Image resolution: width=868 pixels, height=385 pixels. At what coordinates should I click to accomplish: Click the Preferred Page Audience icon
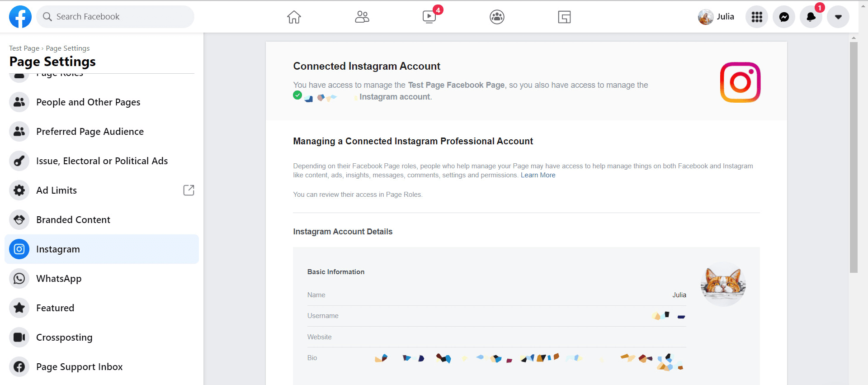click(x=19, y=132)
